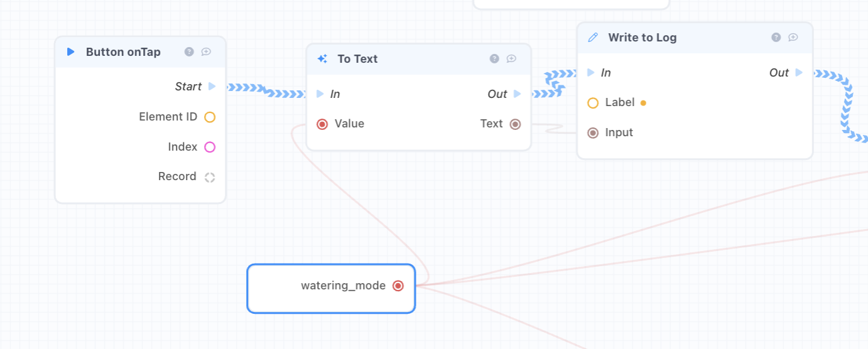This screenshot has height=349, width=868.
Task: Click the Index label in Button onTap
Action: point(183,147)
